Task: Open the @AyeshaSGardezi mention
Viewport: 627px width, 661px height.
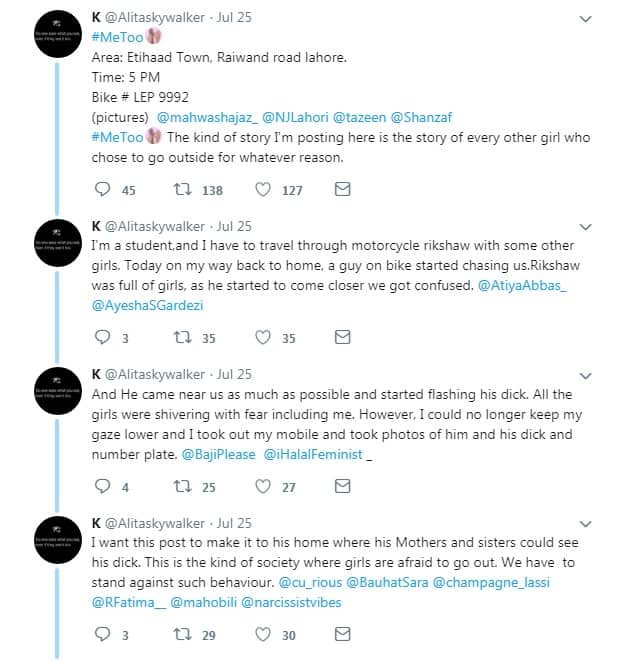Action: [147, 305]
